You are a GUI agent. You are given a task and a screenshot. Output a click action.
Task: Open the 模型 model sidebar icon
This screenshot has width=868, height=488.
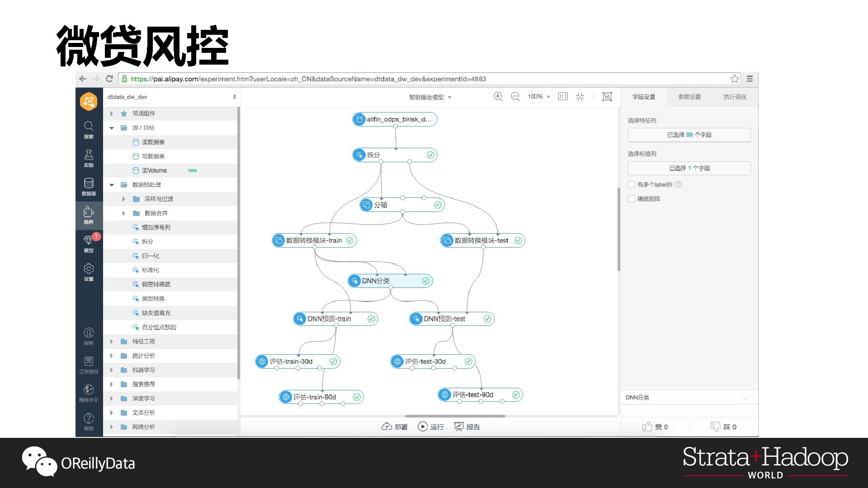tap(89, 243)
